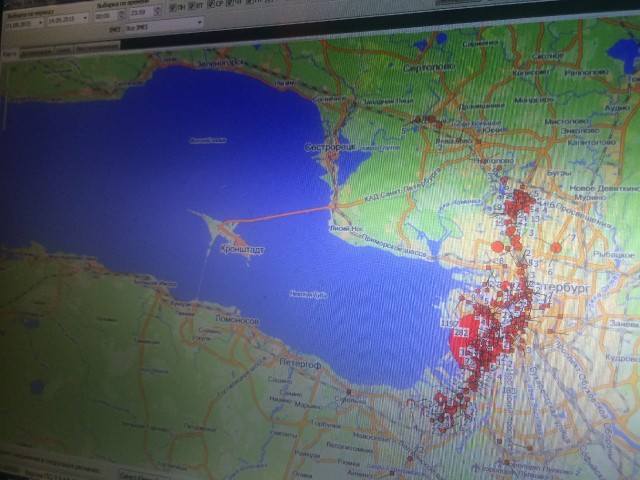
Task: Click the orange dam road to Kronstadt
Action: [x=290, y=213]
